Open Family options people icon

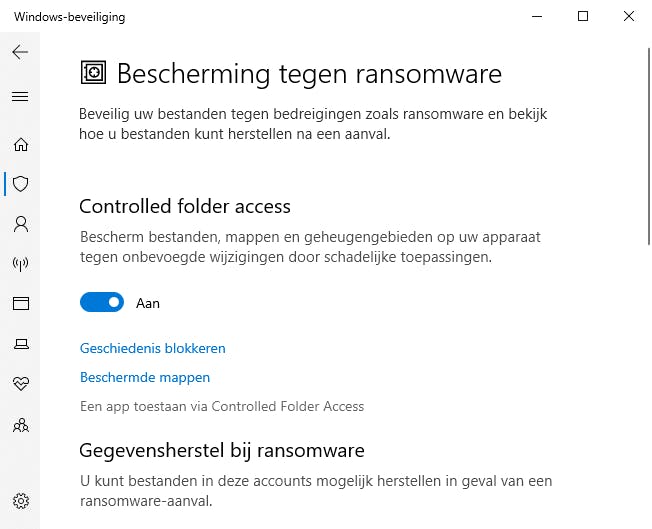20,425
